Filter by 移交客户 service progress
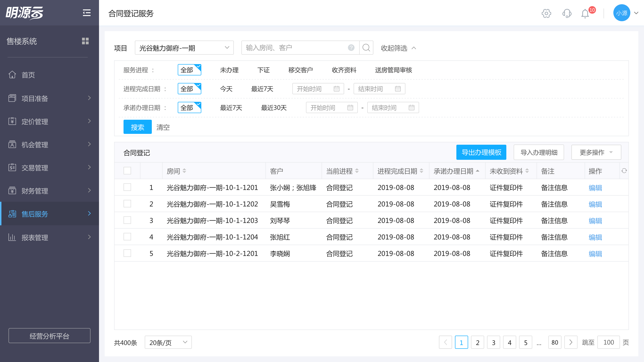Image resolution: width=644 pixels, height=362 pixels. [301, 70]
